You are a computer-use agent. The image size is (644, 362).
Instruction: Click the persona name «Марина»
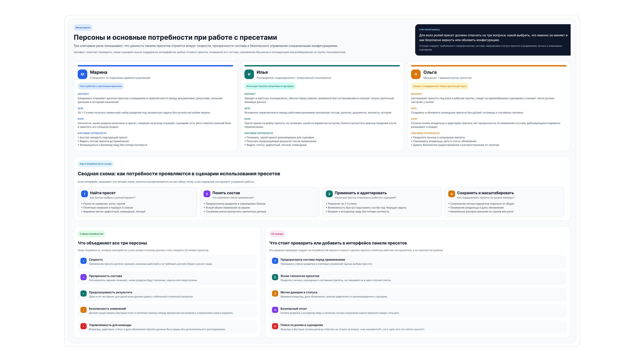[x=98, y=72]
